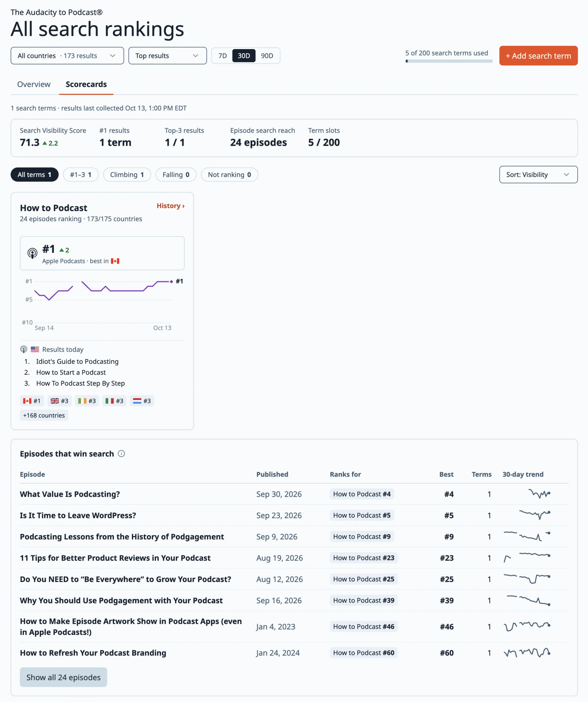Click the Ireland flag #3 country chip
Viewport: 588px width, 702px height.
[x=87, y=401]
